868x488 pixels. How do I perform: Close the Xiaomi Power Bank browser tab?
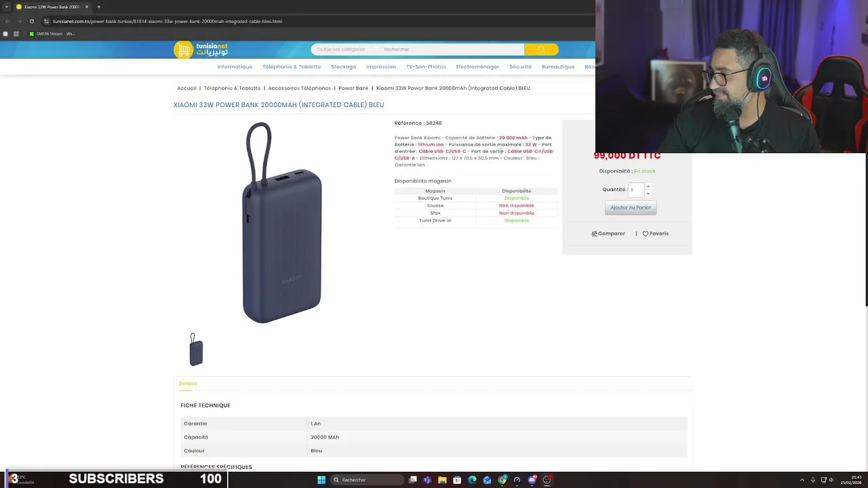[88, 7]
